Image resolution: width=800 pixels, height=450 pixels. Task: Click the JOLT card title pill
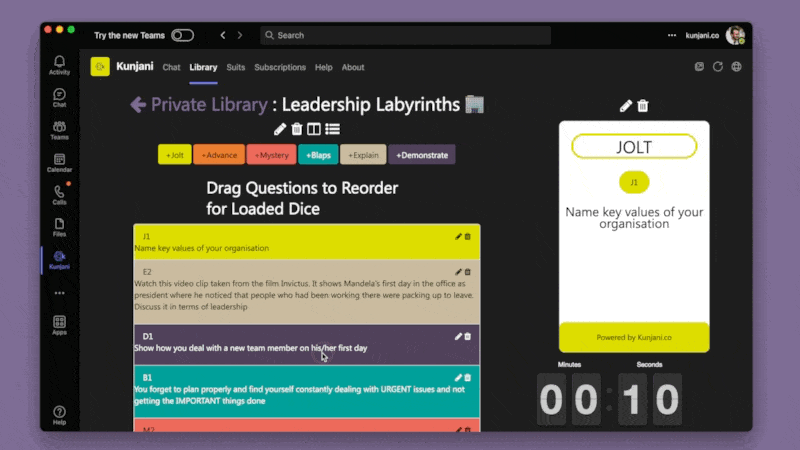[x=634, y=147]
